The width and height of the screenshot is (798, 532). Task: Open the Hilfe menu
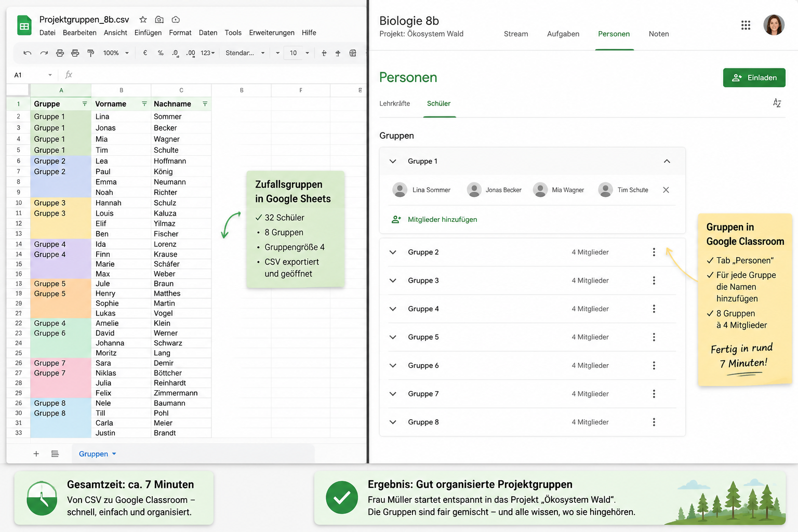click(309, 32)
